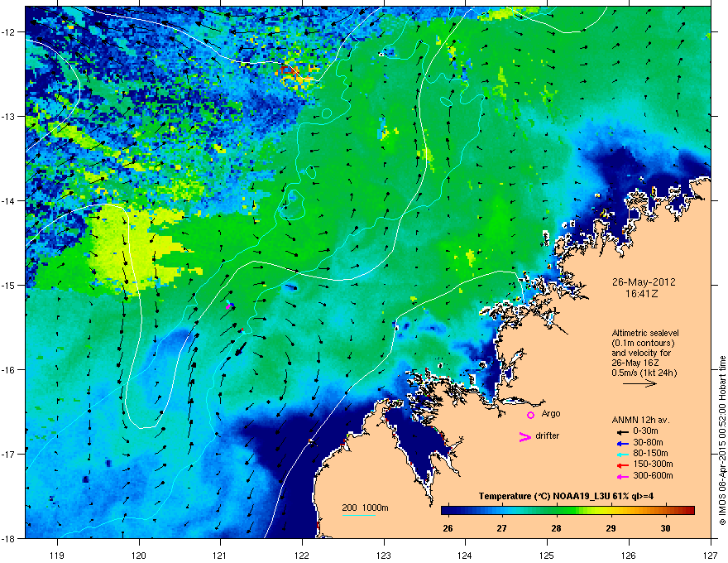Click the blue 30-80m legend arrow

622,443
